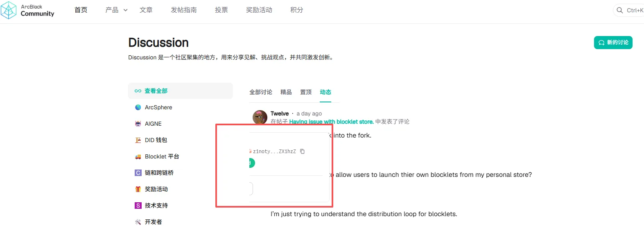Open 文章 in the top navigation
Image resolution: width=644 pixels, height=226 pixels.
(146, 10)
